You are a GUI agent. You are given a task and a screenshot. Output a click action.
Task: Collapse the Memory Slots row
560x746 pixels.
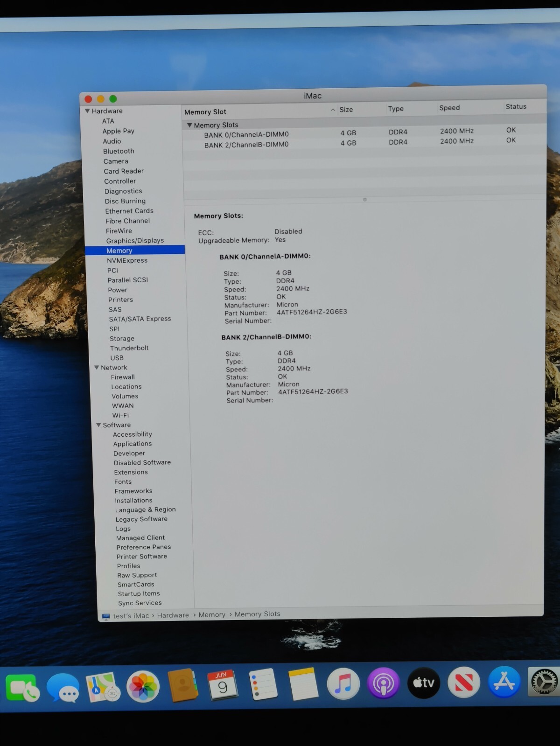tap(189, 125)
